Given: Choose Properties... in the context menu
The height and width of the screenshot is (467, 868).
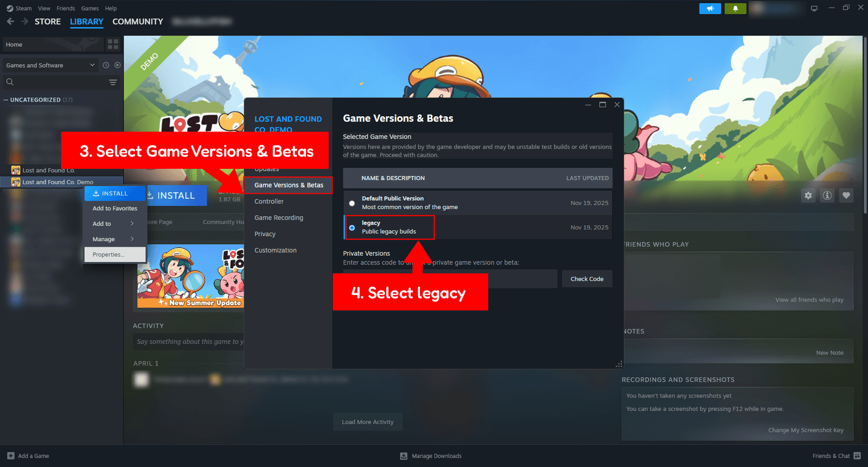Looking at the screenshot, I should [x=115, y=255].
